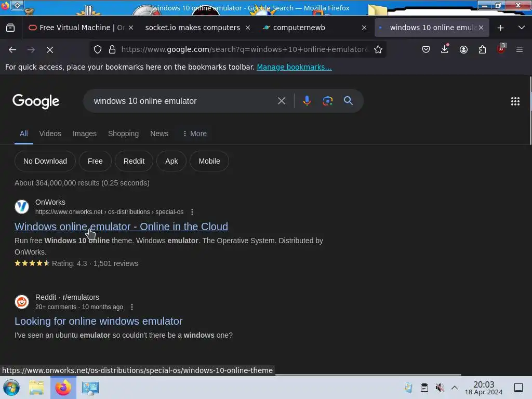Screen dimensions: 532x399
Task: Click the OnWorks site name
Action: click(50, 202)
